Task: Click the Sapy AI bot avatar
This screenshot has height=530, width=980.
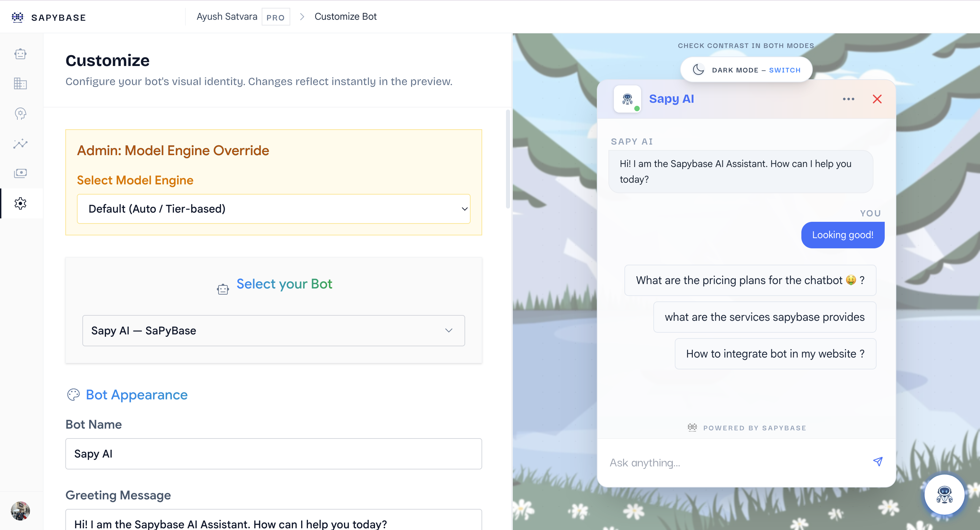Action: [x=627, y=99]
